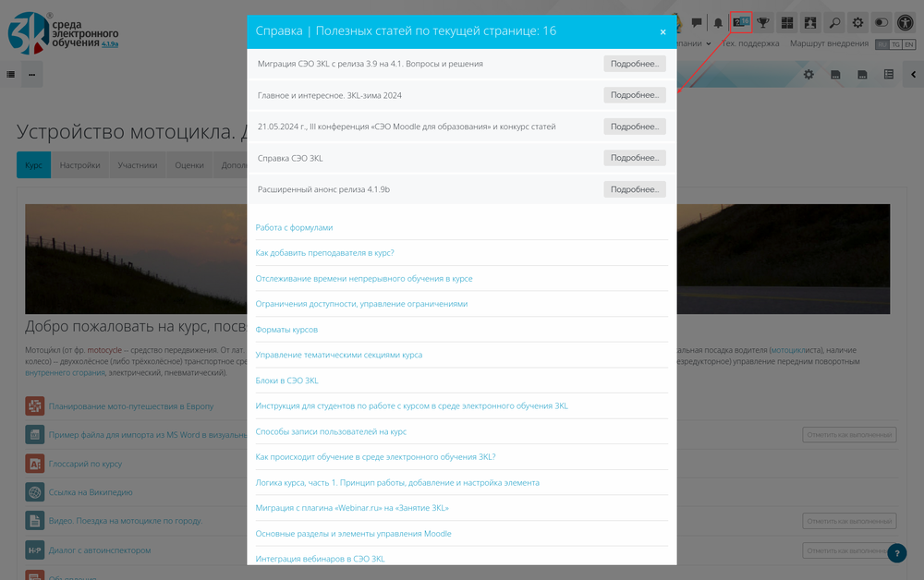
Task: Open the user profile tiles icon
Action: (x=810, y=23)
